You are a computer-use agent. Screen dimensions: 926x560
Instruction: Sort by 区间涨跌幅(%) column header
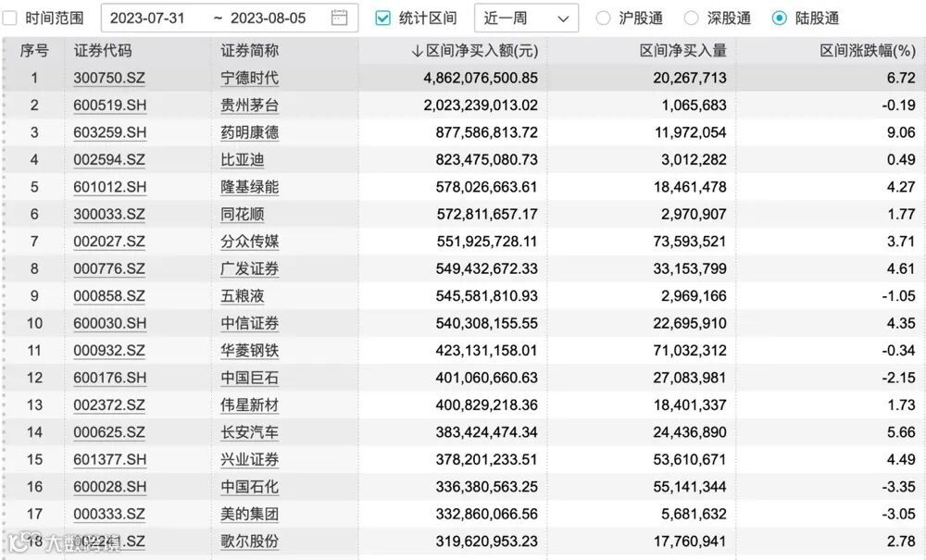[x=868, y=51]
